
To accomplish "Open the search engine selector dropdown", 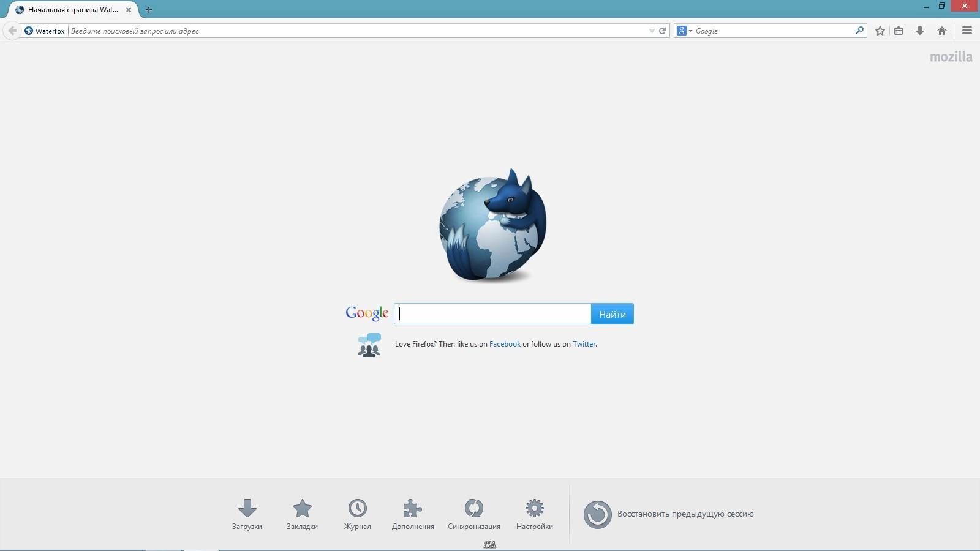I will (685, 31).
